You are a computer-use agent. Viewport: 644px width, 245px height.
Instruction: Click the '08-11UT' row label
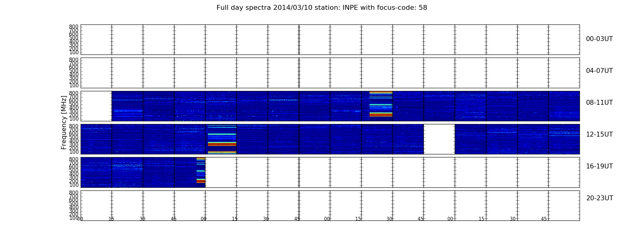[599, 103]
